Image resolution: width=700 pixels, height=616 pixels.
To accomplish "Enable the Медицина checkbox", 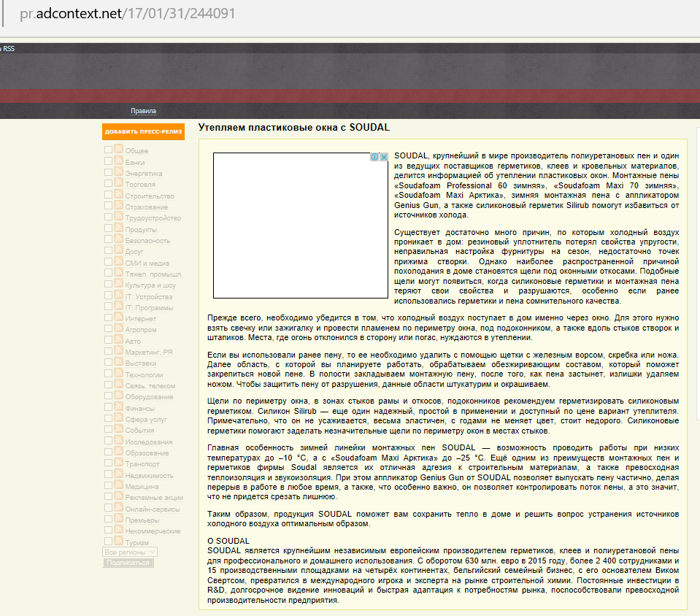I will coord(109,485).
